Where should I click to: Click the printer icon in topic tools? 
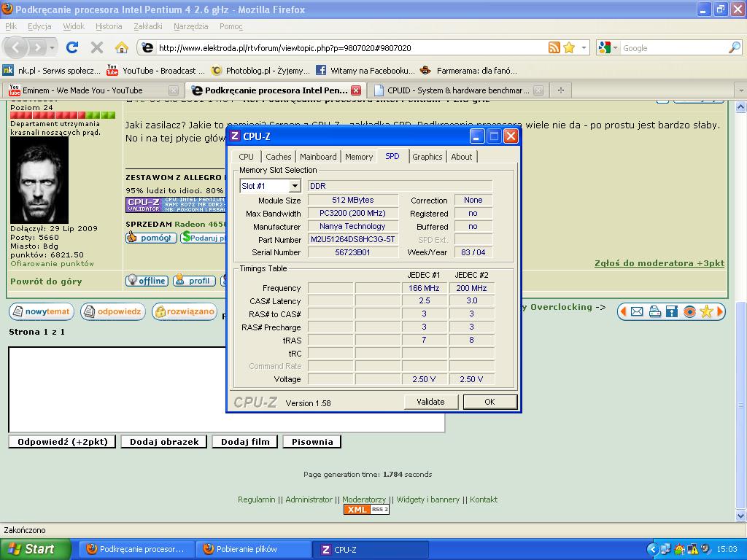654,312
